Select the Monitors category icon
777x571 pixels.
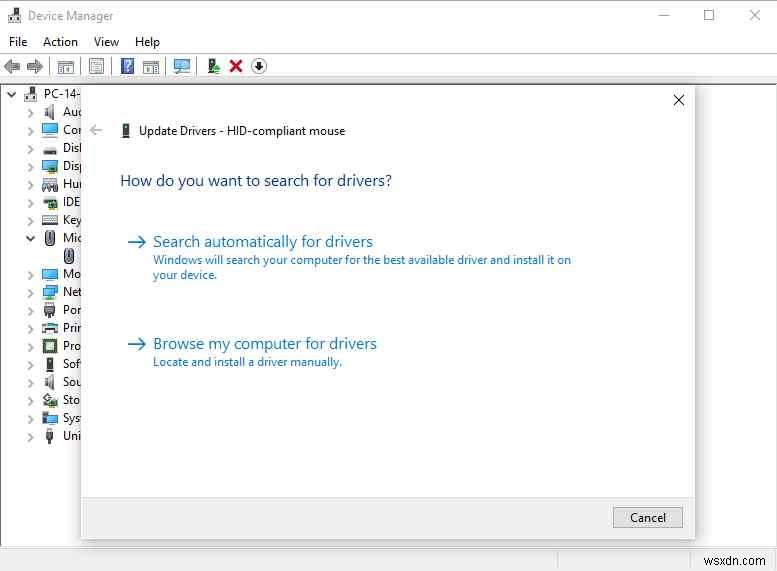(x=50, y=274)
